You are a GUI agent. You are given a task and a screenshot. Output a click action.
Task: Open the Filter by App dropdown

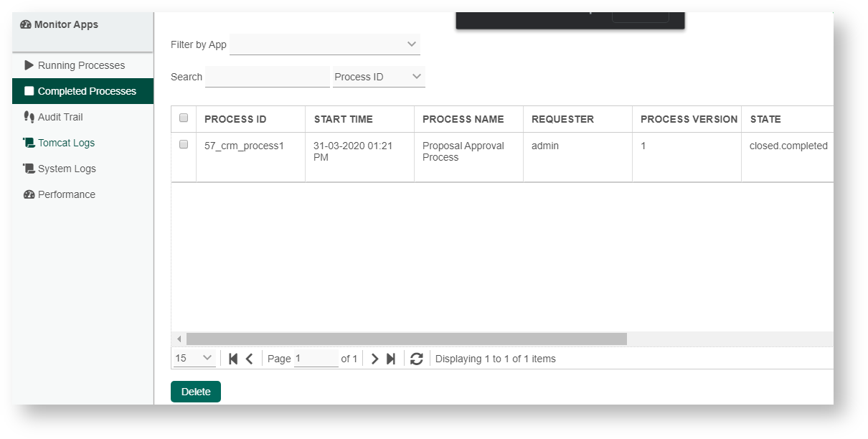[325, 44]
